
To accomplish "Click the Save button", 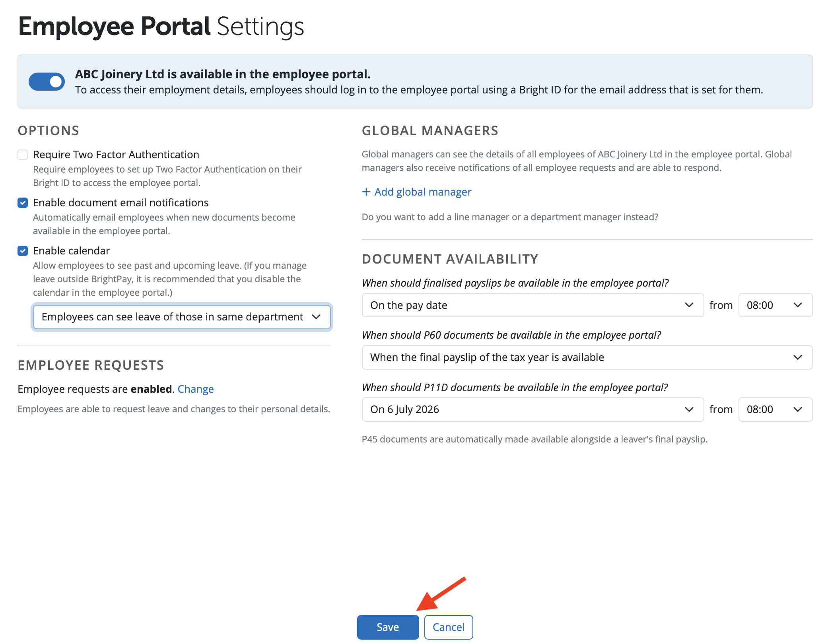I will tap(388, 627).
